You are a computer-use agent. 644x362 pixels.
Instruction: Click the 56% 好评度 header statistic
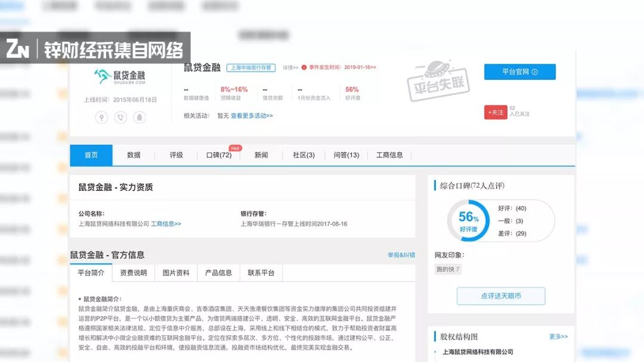352,93
